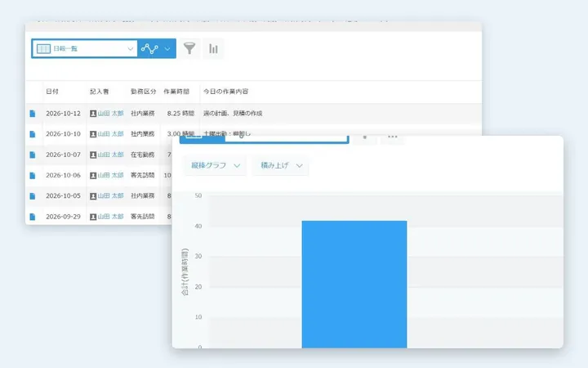Expand the 積み上げ display mode dropdown
Screen dimensions: 588x368
pos(281,165)
